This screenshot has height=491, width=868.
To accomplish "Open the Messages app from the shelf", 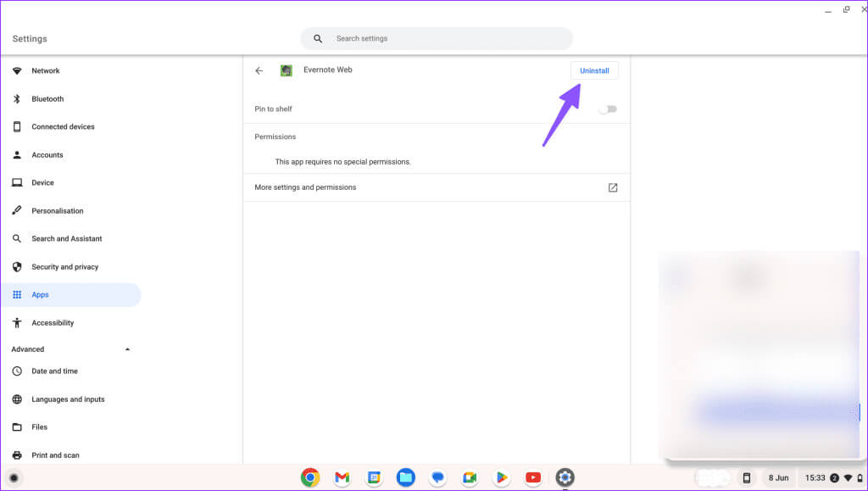I will click(438, 477).
